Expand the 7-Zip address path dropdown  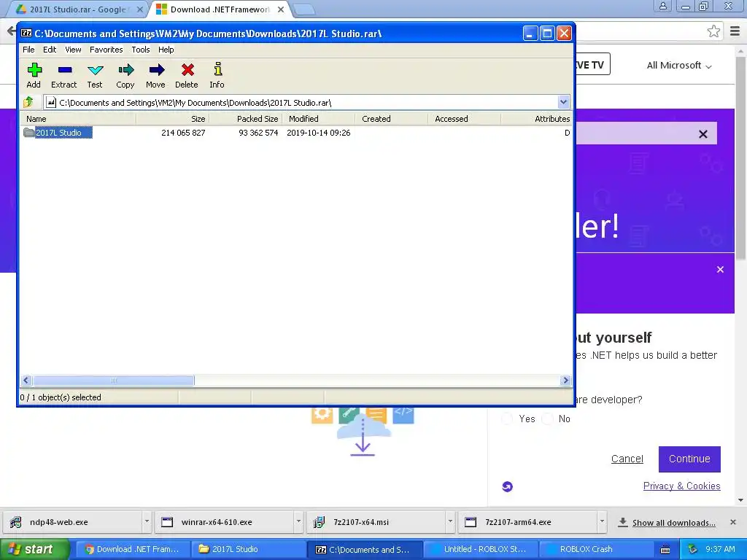(564, 102)
